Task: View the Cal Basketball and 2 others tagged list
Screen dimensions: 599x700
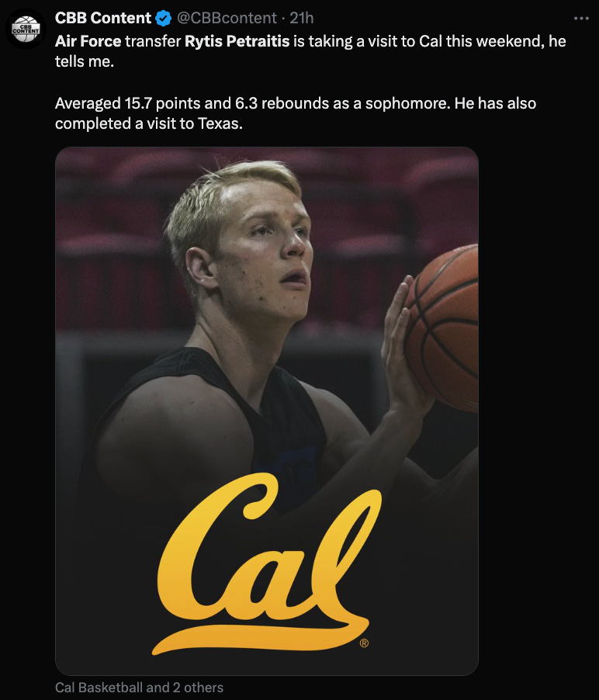Action: (x=139, y=687)
